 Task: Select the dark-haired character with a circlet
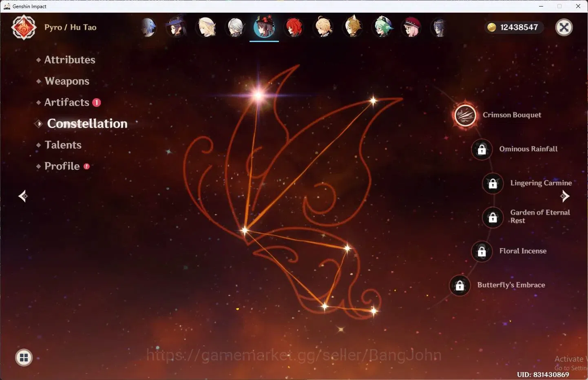439,27
